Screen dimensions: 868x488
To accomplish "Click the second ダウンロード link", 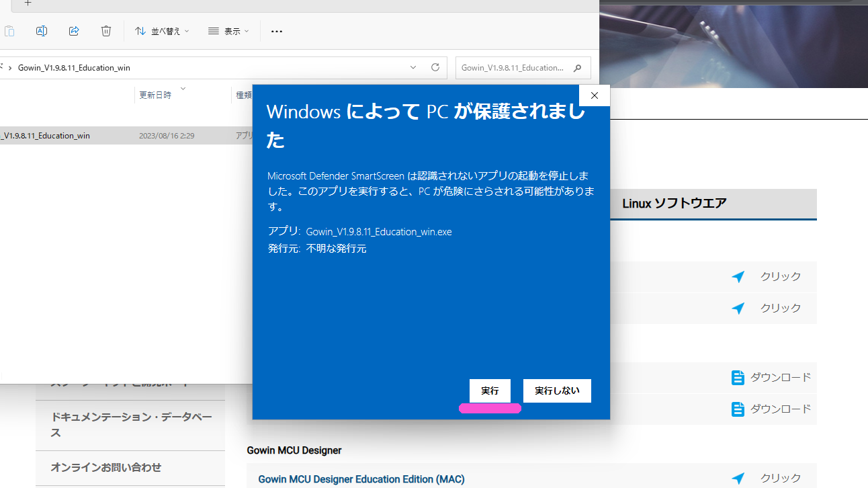I will (781, 409).
